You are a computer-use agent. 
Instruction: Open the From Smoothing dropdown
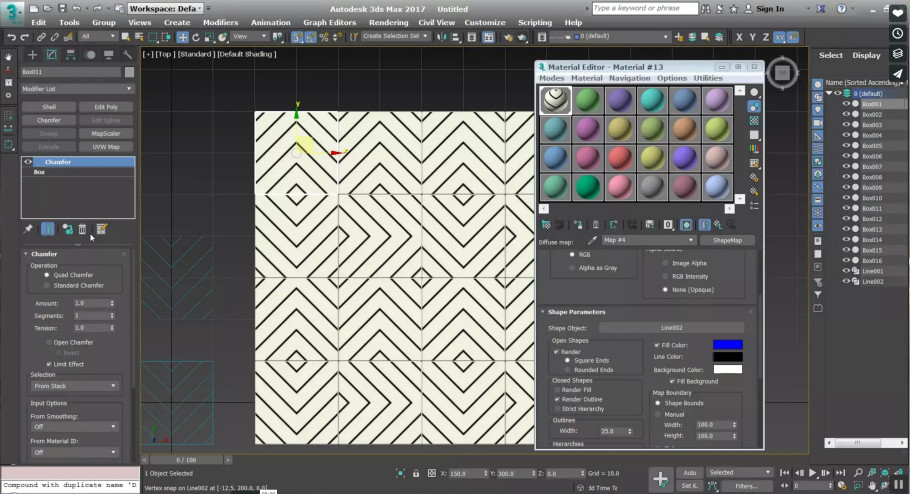click(x=74, y=427)
